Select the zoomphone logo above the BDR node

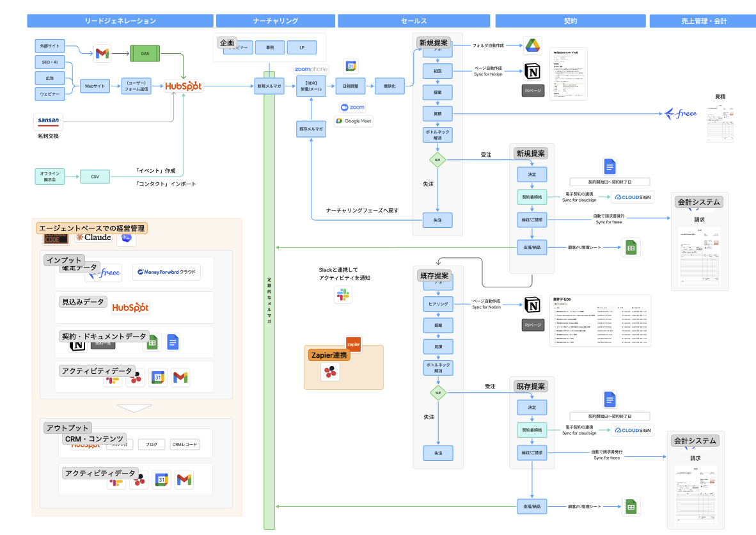311,69
